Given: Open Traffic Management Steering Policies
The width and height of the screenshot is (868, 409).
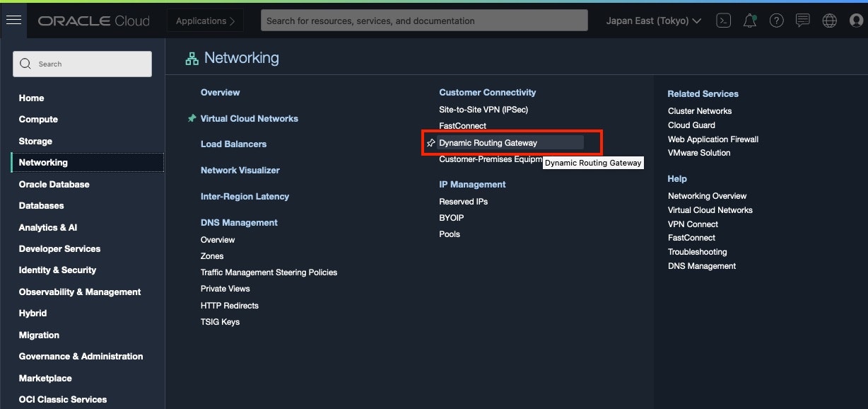Looking at the screenshot, I should click(269, 272).
